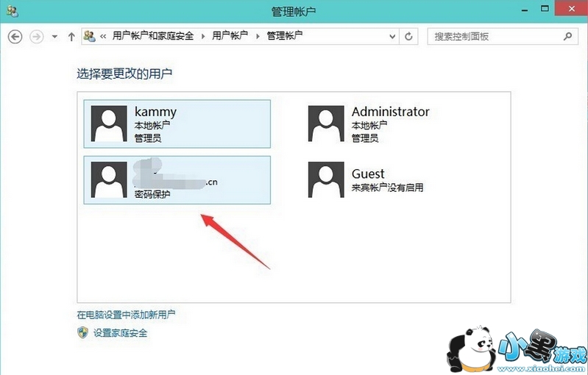Click the Administrator avatar picture

click(326, 124)
